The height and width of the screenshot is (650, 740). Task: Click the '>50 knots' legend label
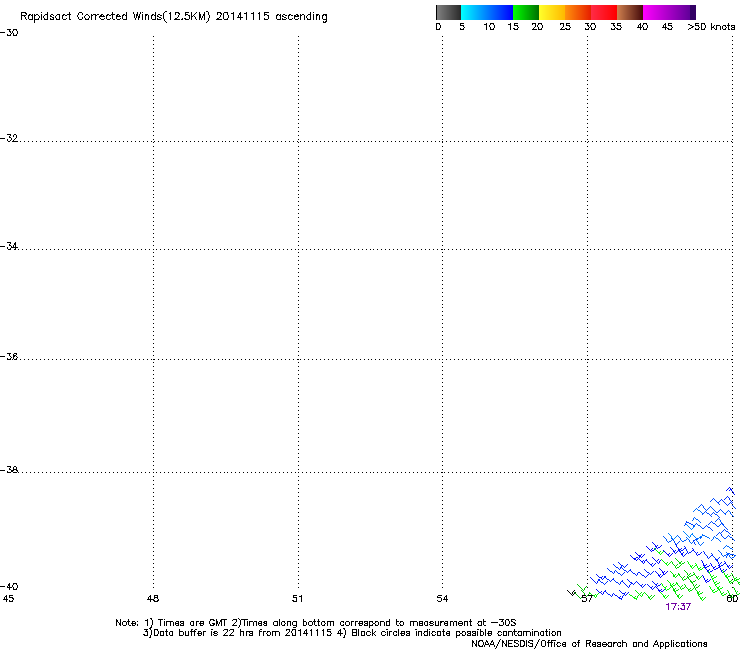coord(711,27)
